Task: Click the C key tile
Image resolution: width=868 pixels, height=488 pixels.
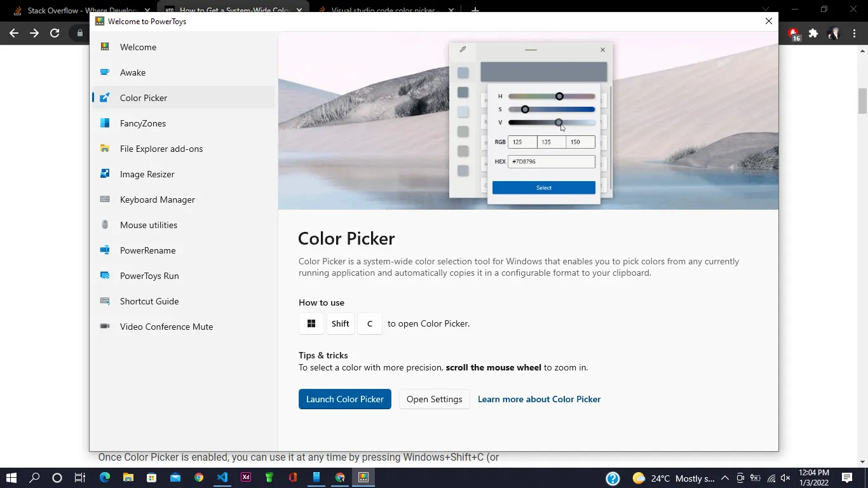Action: [x=370, y=323]
